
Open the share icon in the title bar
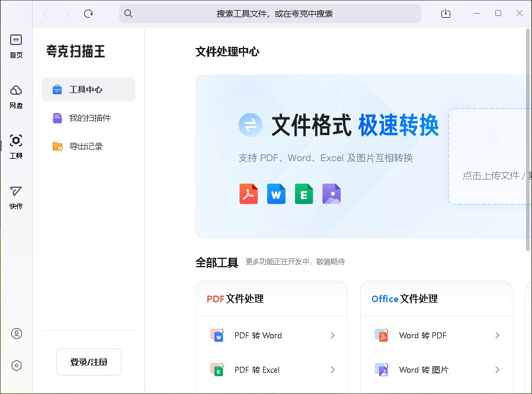click(446, 13)
